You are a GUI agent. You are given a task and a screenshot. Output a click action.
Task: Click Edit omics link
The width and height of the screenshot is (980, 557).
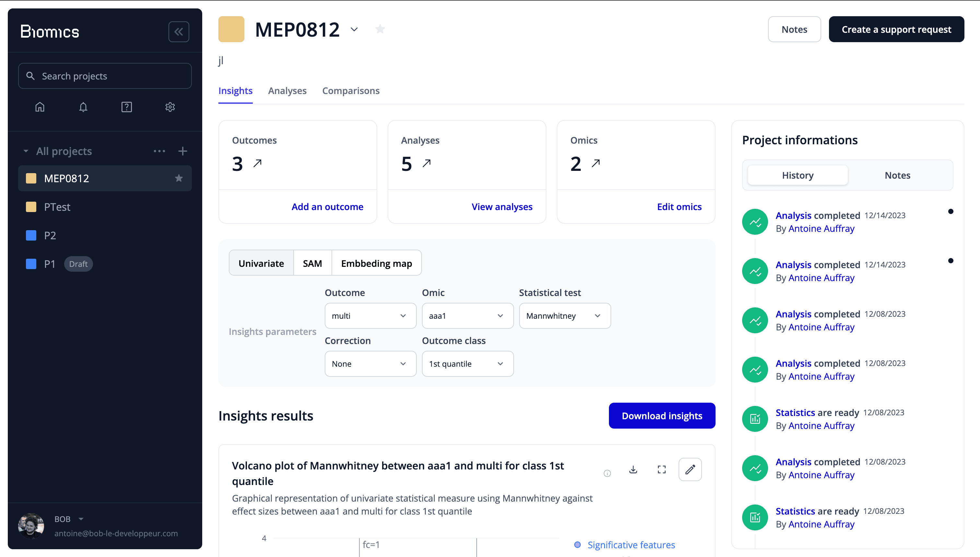coord(679,207)
